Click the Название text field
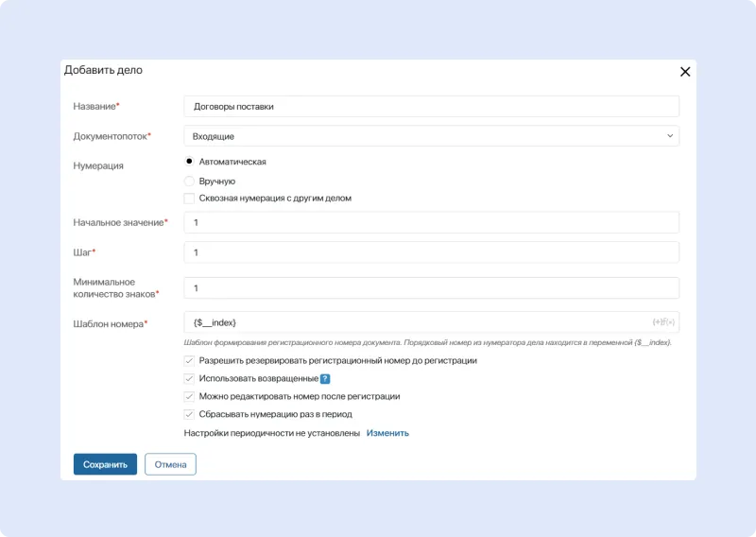 click(431, 107)
